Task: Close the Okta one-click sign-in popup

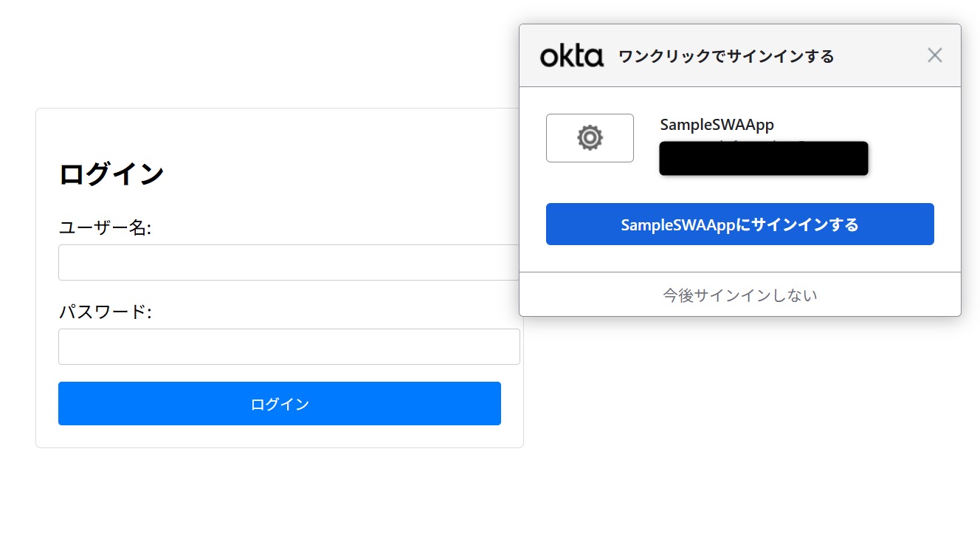Action: point(934,55)
